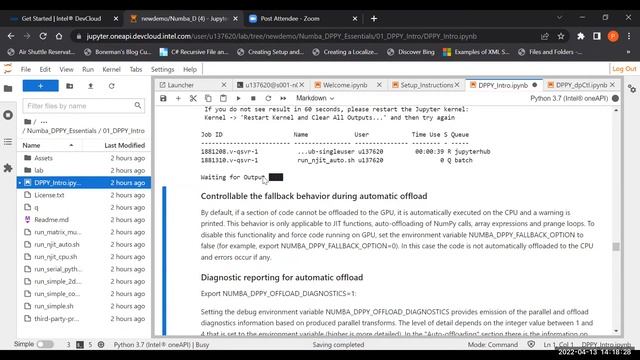The width and height of the screenshot is (640, 360).
Task: Click the upload files icon
Action: tap(91, 86)
